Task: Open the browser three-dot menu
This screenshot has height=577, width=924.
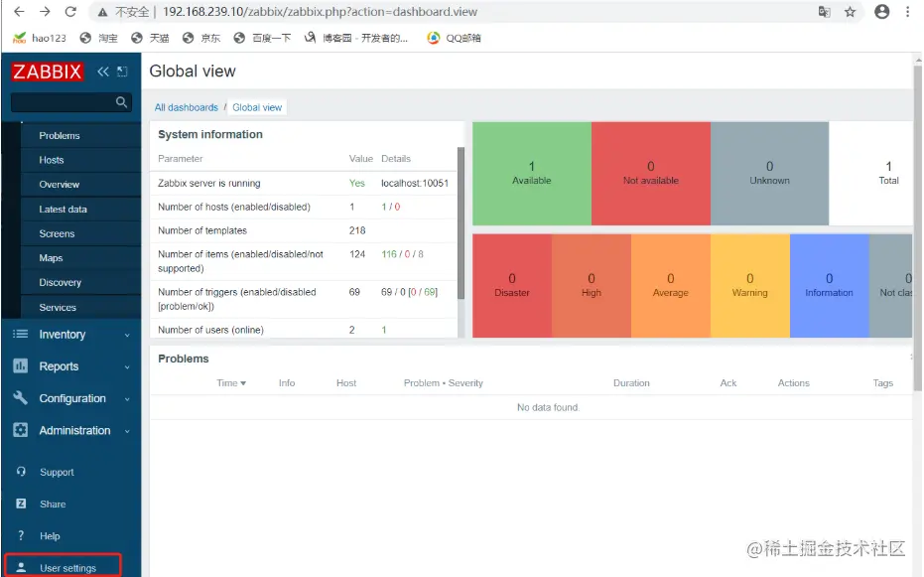Action: click(907, 12)
